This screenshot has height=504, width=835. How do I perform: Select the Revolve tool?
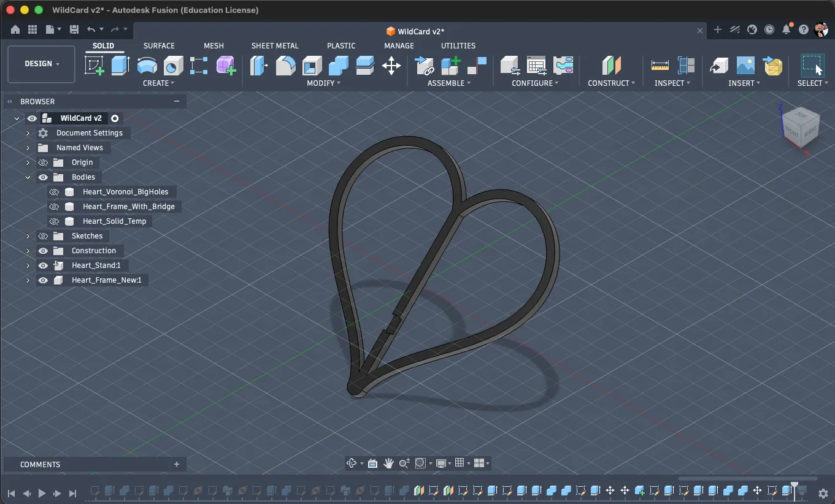[x=147, y=65]
